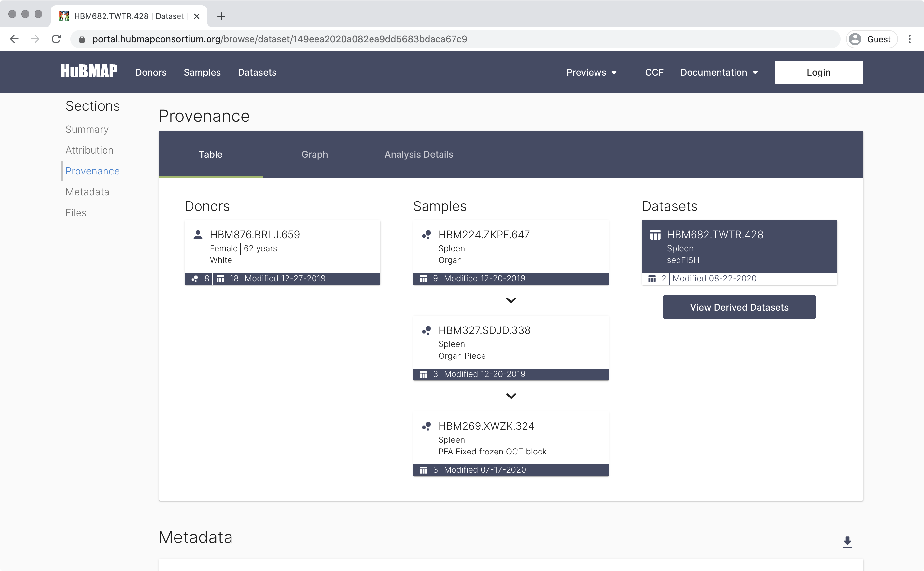This screenshot has height=571, width=924.
Task: Reload the page with the refresh icon
Action: pyautogui.click(x=56, y=39)
